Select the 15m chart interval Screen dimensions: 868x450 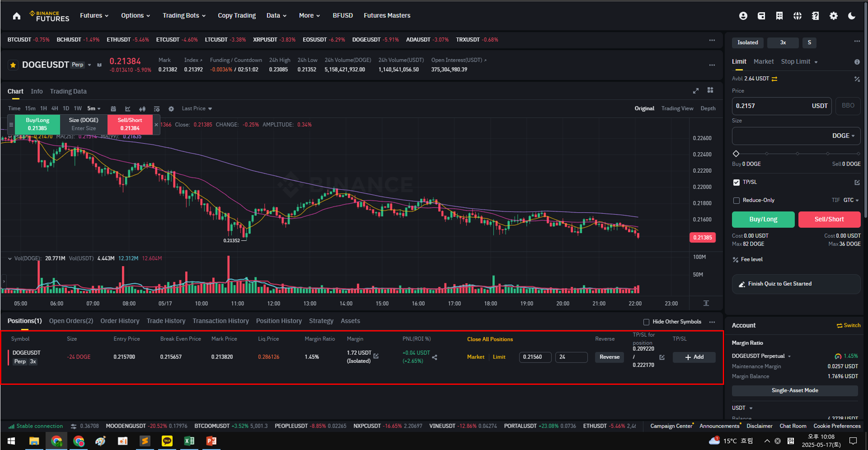(x=30, y=108)
